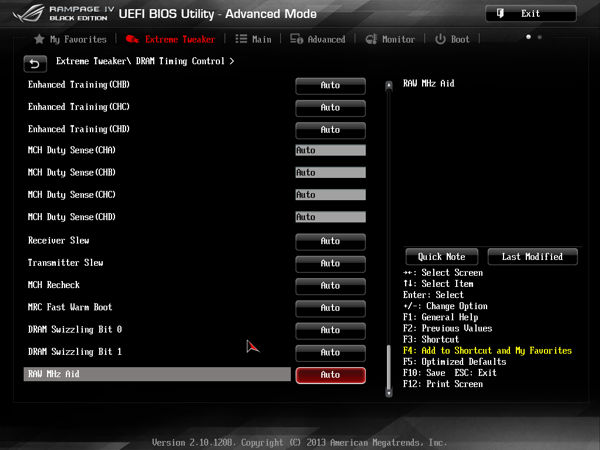Click the ROG logo icon
Screen dimensions: 600x450
click(28, 14)
